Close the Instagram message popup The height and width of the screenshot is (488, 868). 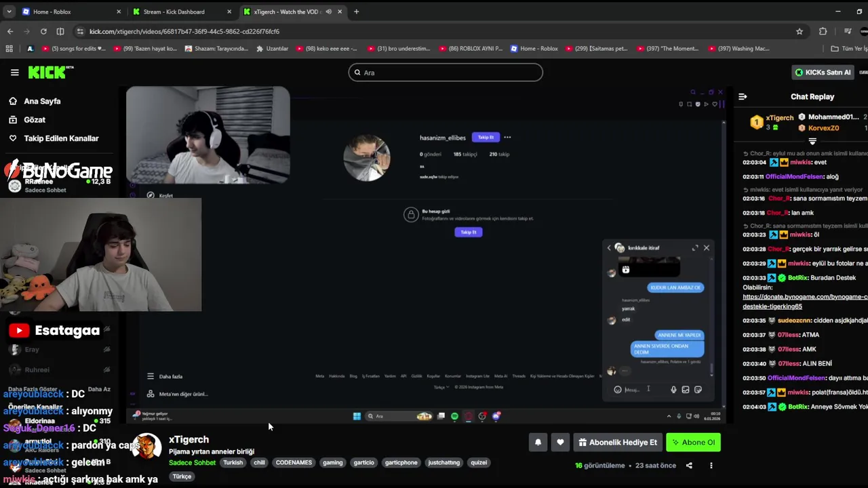(x=706, y=248)
